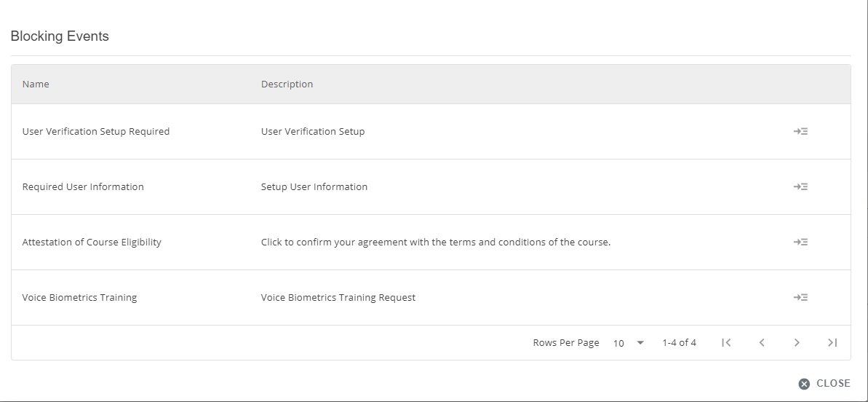
Task: Sort by the Description column header
Action: (287, 84)
